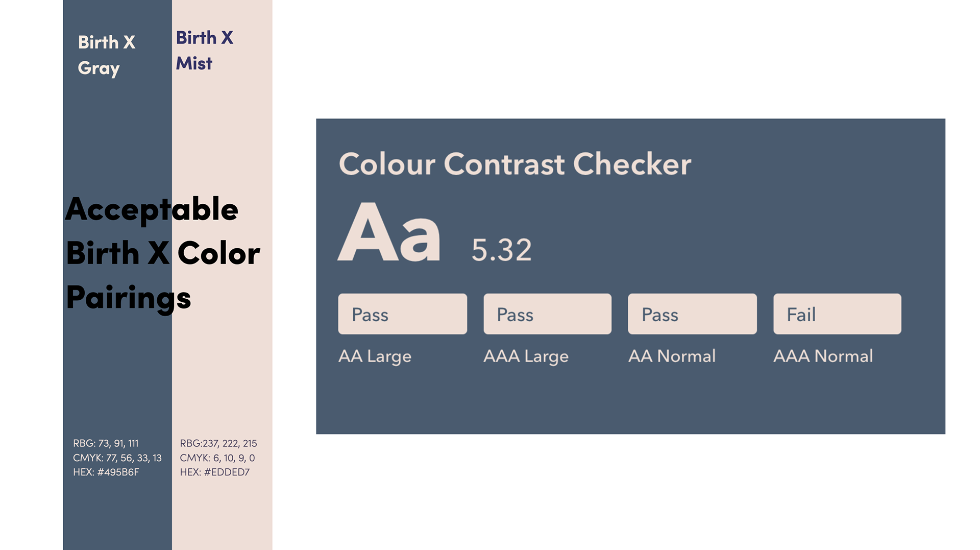Click the AAA Large Pass result box
This screenshot has width=980, height=550.
click(x=547, y=314)
